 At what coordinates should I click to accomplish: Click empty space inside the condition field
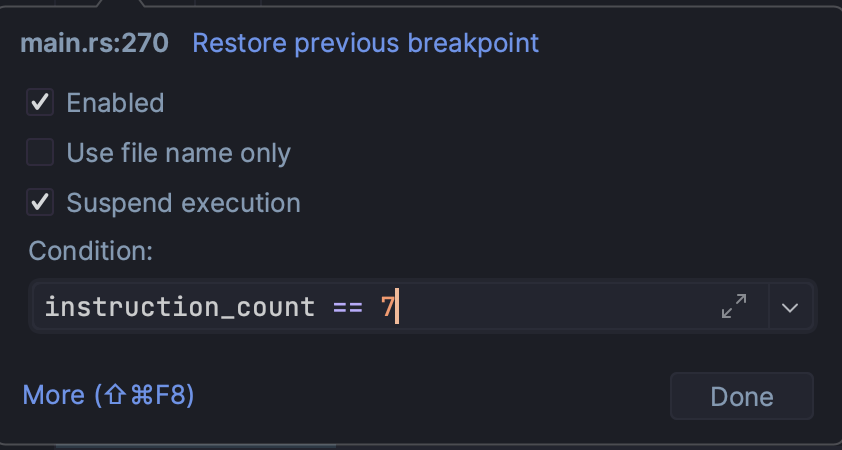560,307
